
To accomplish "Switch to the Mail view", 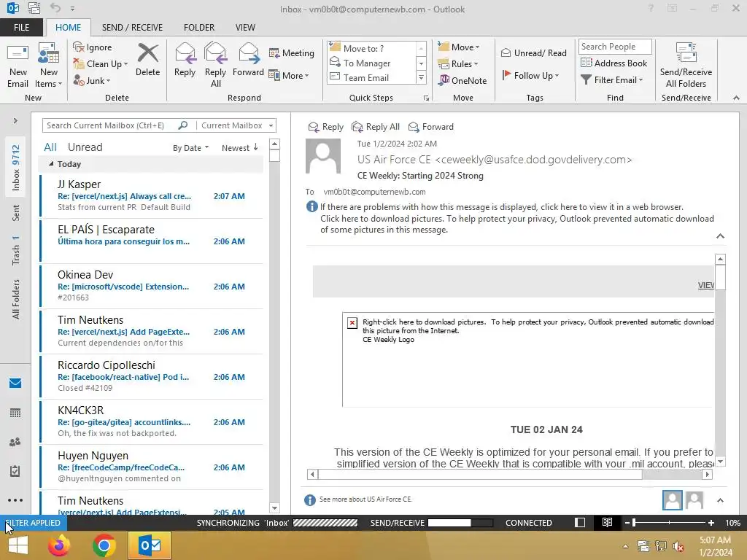I will 15,384.
